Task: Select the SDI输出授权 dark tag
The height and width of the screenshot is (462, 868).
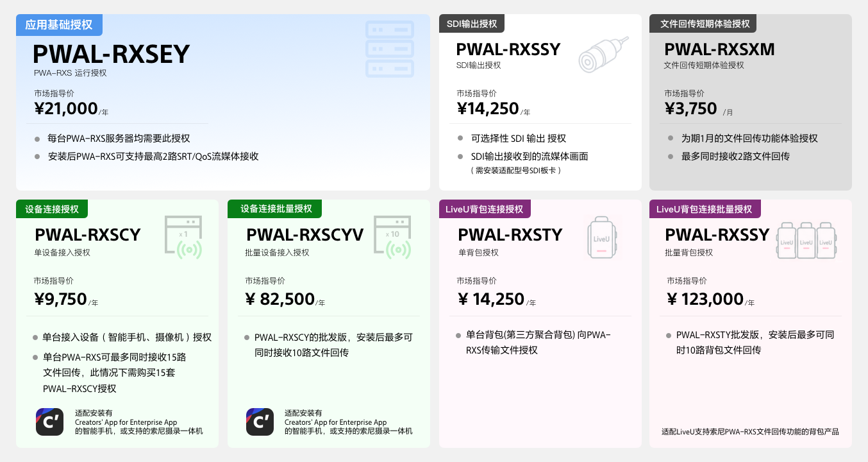Action: [472, 24]
